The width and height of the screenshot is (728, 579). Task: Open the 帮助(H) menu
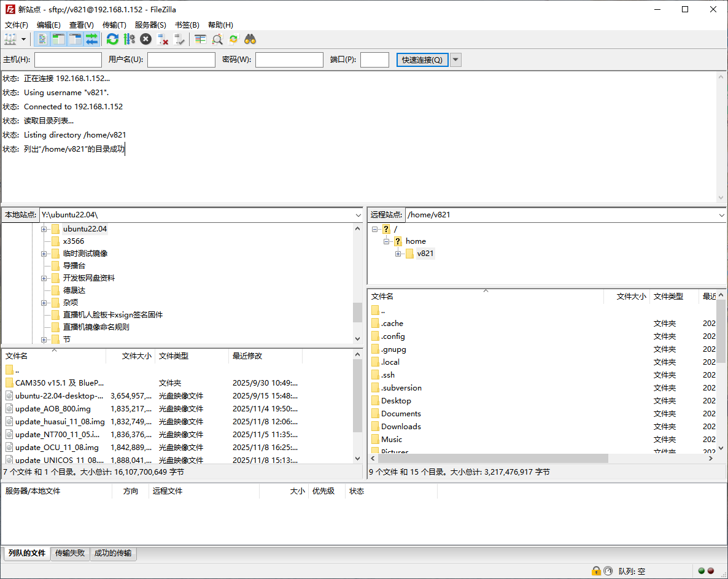pyautogui.click(x=220, y=25)
